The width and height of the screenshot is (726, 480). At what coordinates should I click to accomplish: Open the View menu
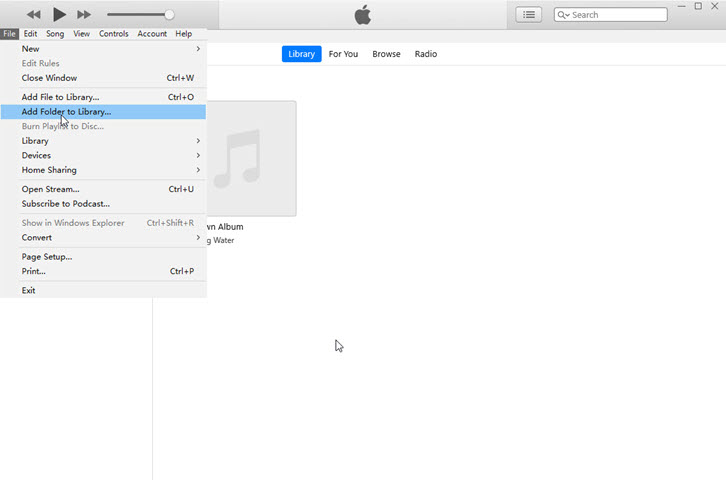coord(81,34)
